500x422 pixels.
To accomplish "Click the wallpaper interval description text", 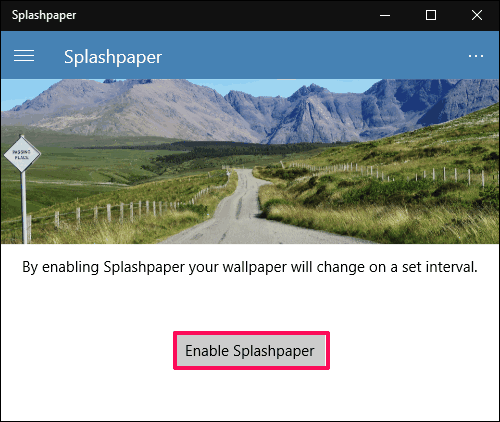I will 250,267.
